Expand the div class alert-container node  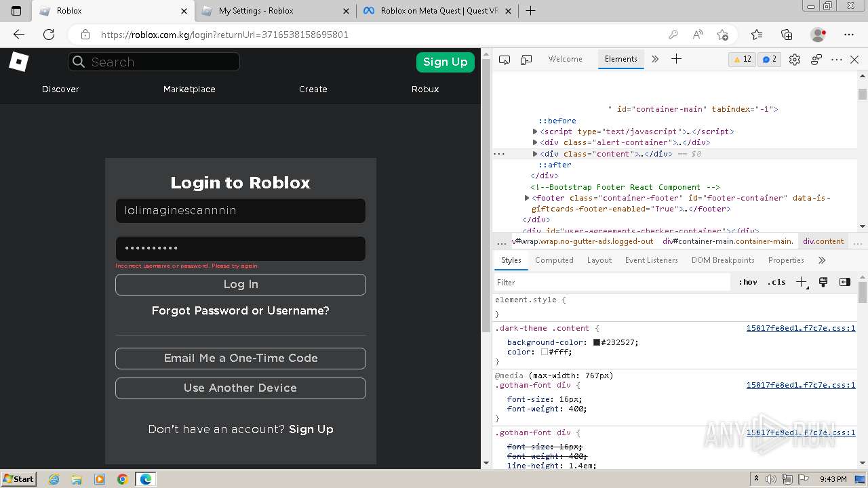click(535, 142)
